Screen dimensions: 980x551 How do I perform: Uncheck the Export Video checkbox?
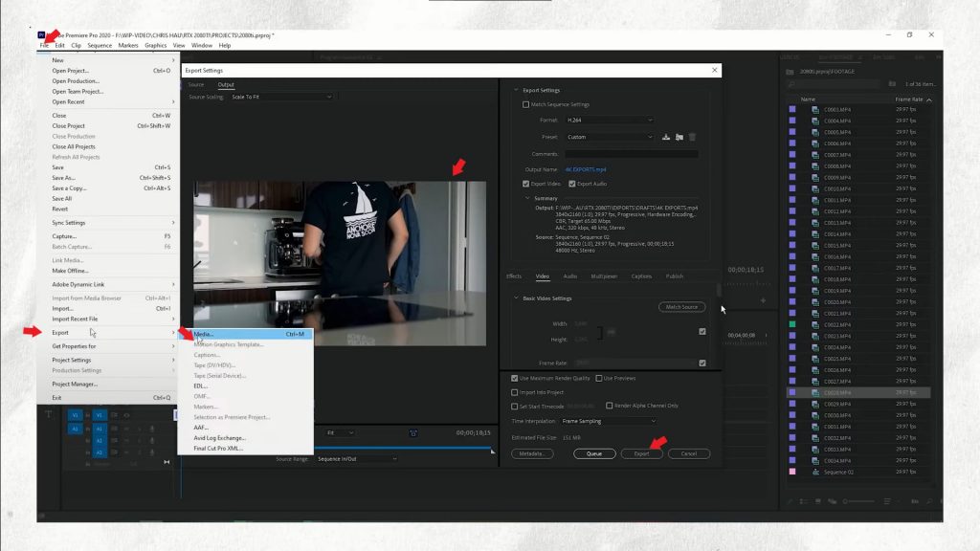pyautogui.click(x=525, y=185)
